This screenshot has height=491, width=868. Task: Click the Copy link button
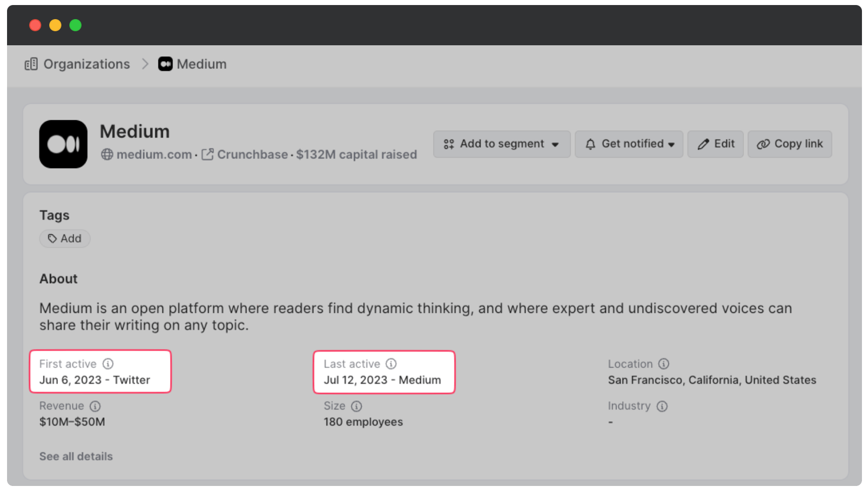pyautogui.click(x=790, y=144)
